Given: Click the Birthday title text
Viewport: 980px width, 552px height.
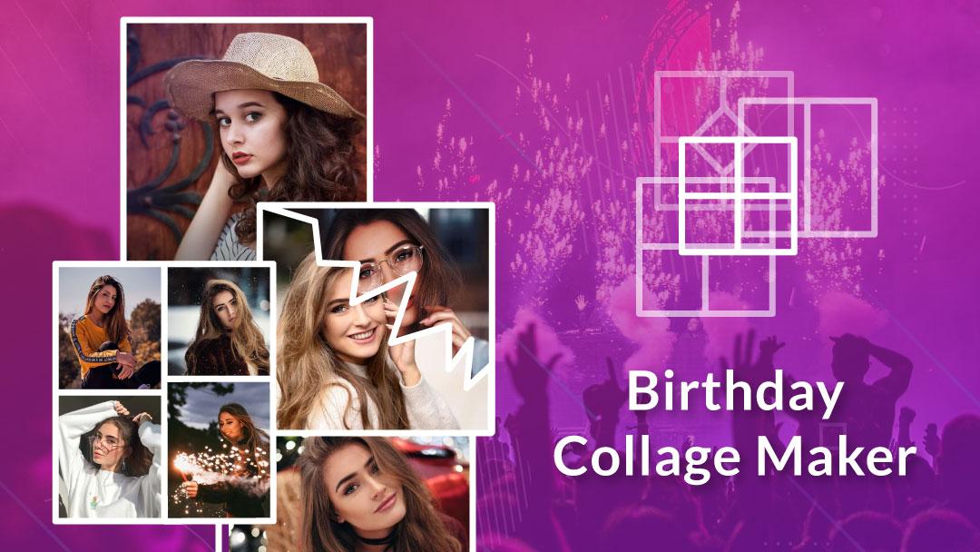Looking at the screenshot, I should tap(735, 392).
